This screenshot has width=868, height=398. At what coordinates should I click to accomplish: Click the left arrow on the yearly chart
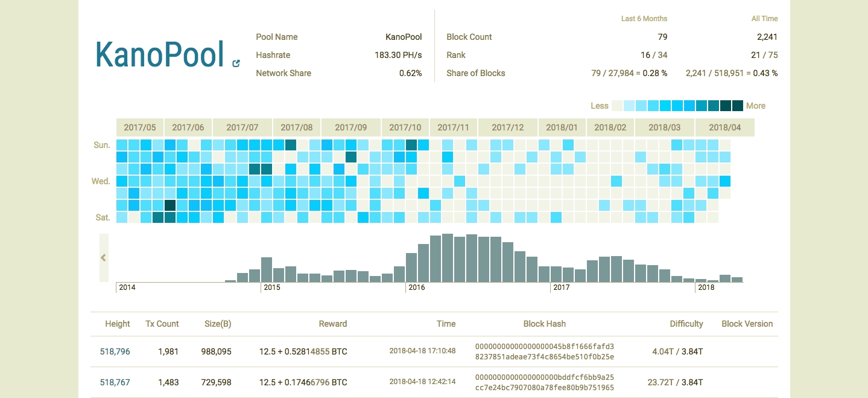(x=104, y=258)
